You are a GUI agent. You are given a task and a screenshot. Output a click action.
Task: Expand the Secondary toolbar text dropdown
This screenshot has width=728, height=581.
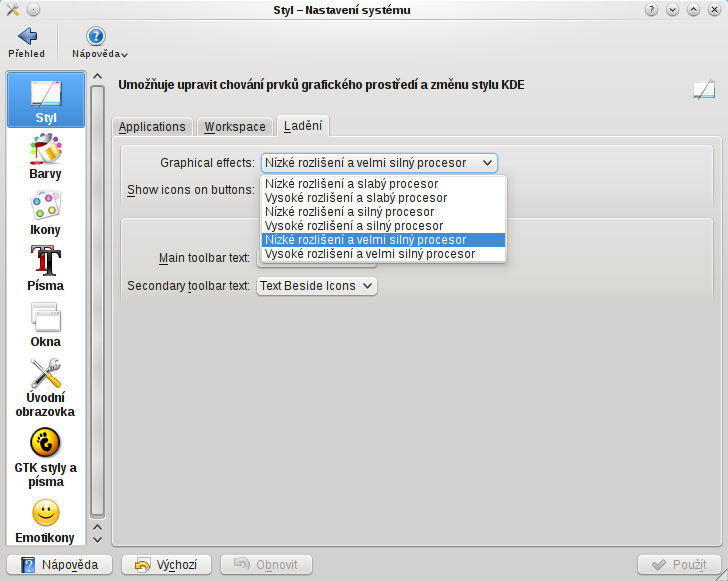pos(317,286)
